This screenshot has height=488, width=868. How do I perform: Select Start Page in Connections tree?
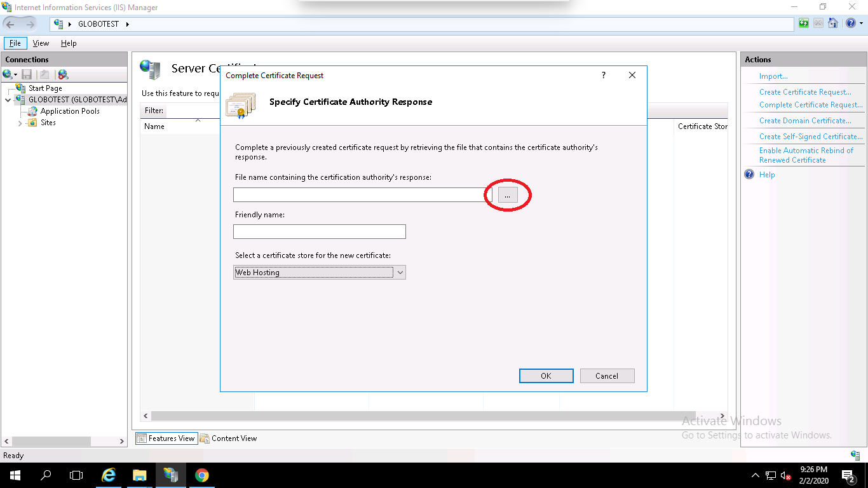coord(45,88)
